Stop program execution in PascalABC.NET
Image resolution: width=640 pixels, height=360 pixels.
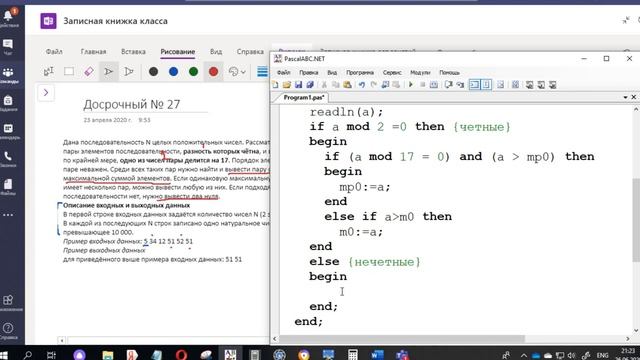422,84
